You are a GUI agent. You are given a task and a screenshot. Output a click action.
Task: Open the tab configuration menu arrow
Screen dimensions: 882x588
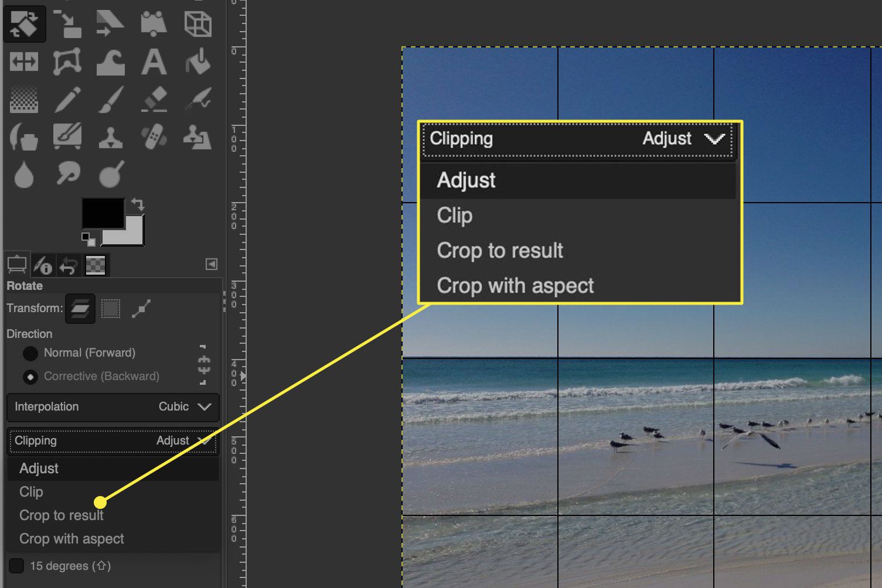(x=212, y=264)
